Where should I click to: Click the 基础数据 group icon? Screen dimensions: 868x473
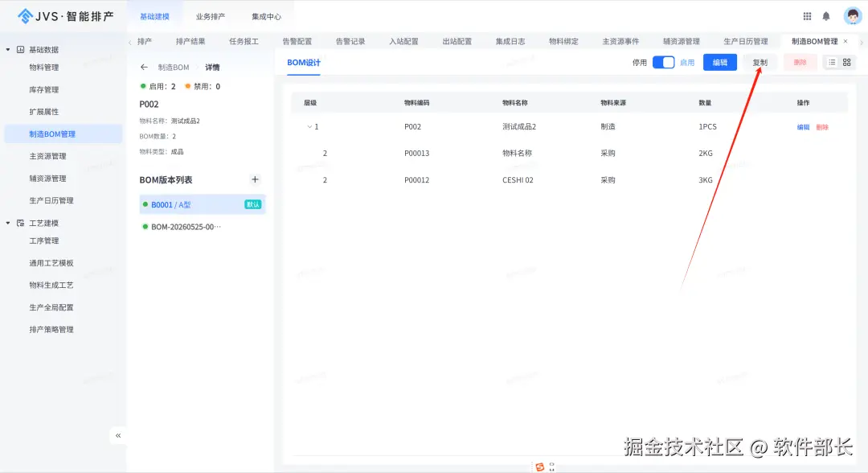tap(20, 50)
